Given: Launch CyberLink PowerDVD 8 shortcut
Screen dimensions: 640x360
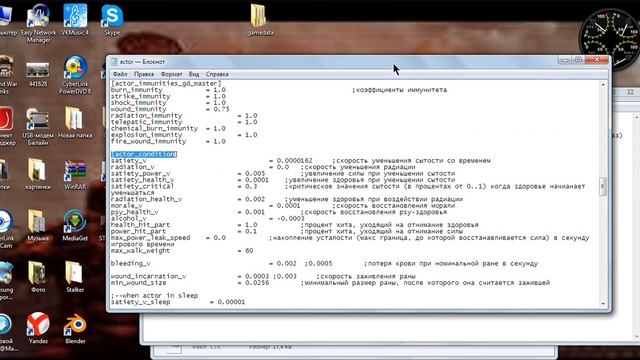Looking at the screenshot, I should click(75, 75).
